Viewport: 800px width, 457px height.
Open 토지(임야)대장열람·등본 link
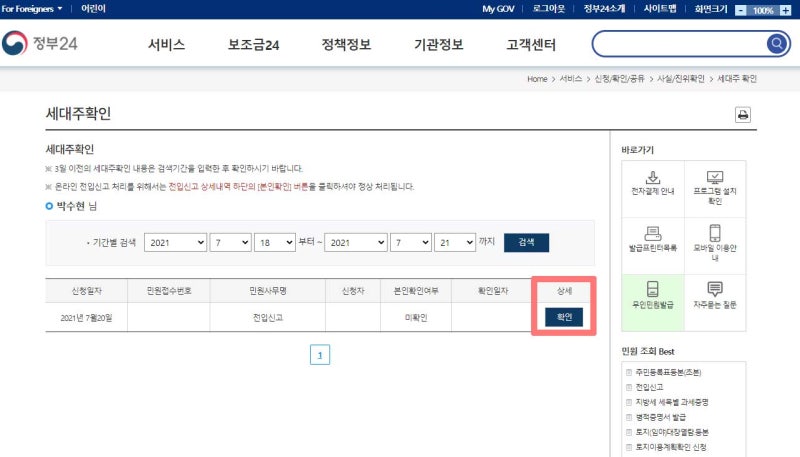tap(671, 432)
